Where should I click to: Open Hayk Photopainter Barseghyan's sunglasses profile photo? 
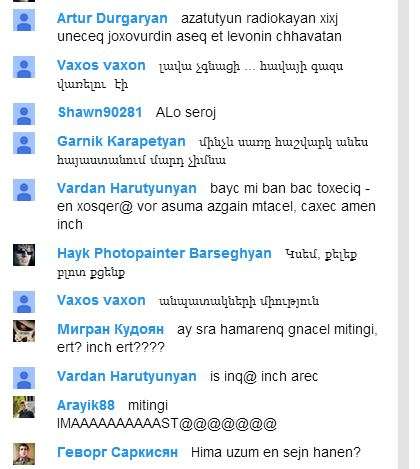tap(24, 255)
